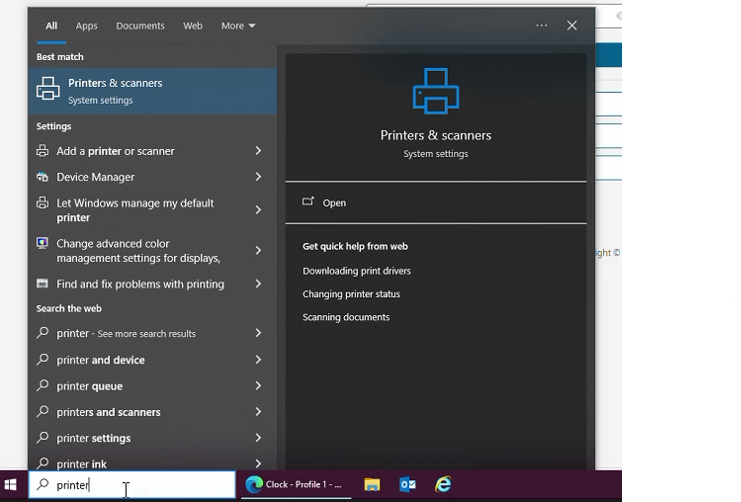Open 'Downloading print drivers' help link

[x=357, y=271]
